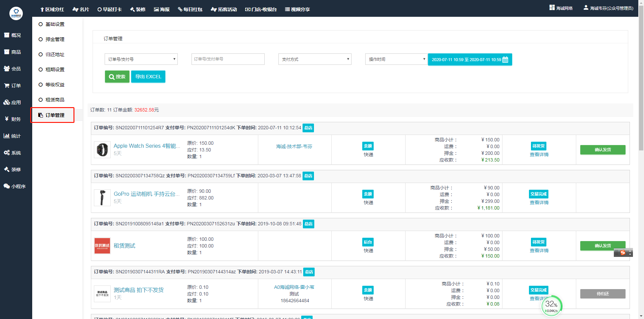Screen dimensions: 644x319
Task: Open 门店-收银台 in the top navigation
Action: coord(261,9)
